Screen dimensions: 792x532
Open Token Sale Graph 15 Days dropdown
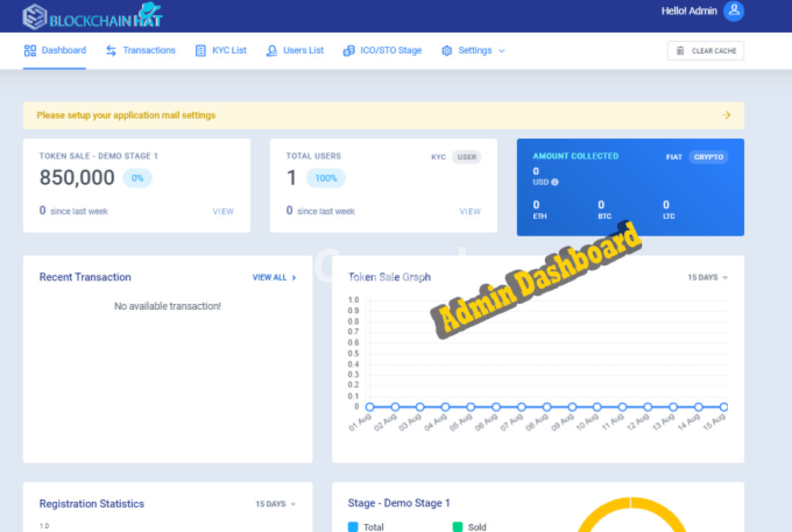coord(707,277)
